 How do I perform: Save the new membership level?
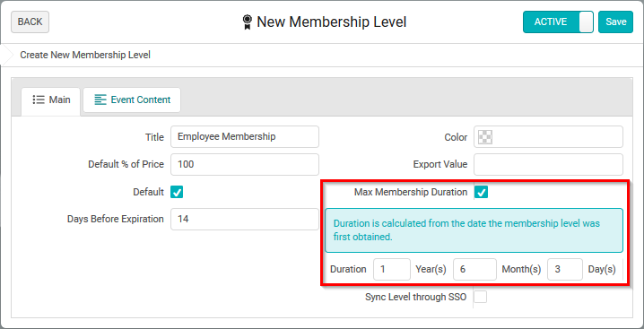click(x=615, y=22)
